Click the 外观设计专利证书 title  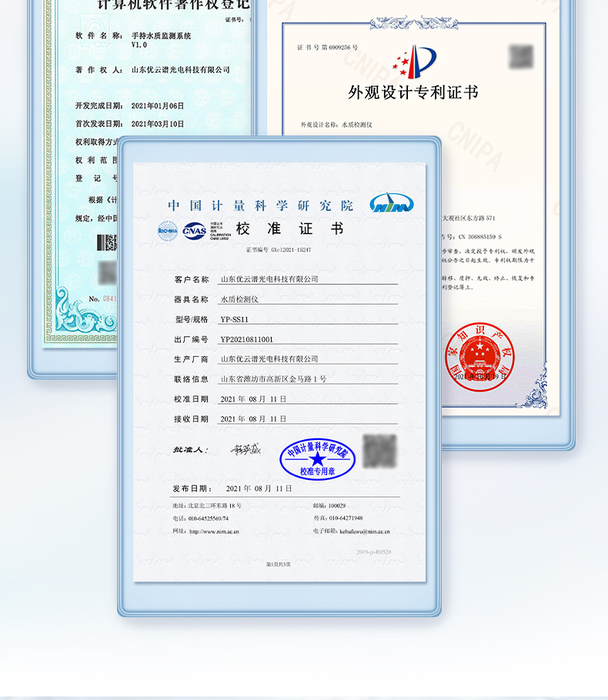(413, 92)
